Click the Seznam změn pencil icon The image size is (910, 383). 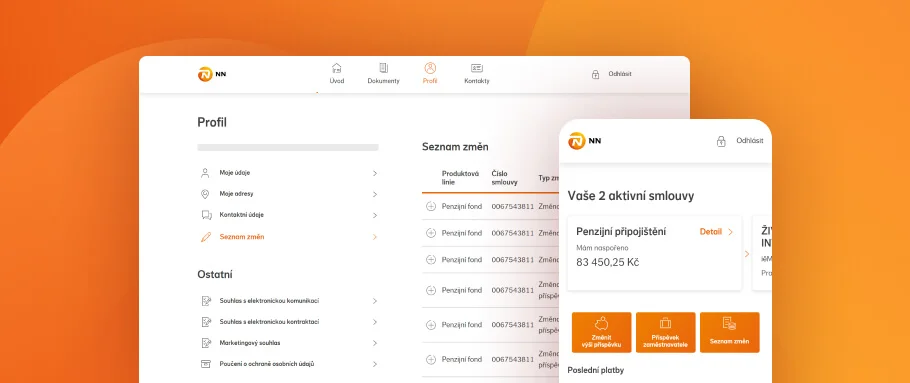click(x=205, y=237)
